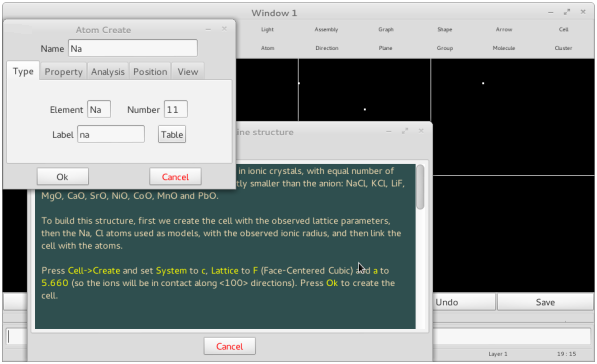
Task: Open the Atom menu in Window 1
Action: tap(267, 48)
